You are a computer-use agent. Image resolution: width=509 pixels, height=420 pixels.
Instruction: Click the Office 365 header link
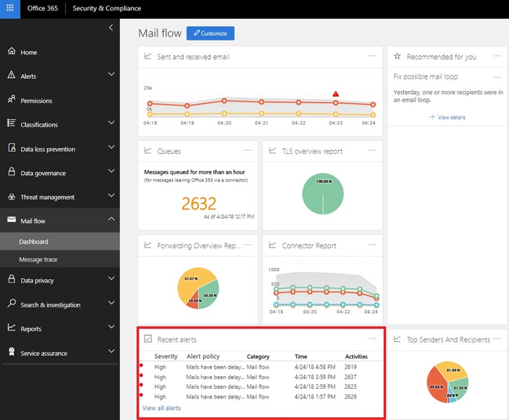pos(43,8)
